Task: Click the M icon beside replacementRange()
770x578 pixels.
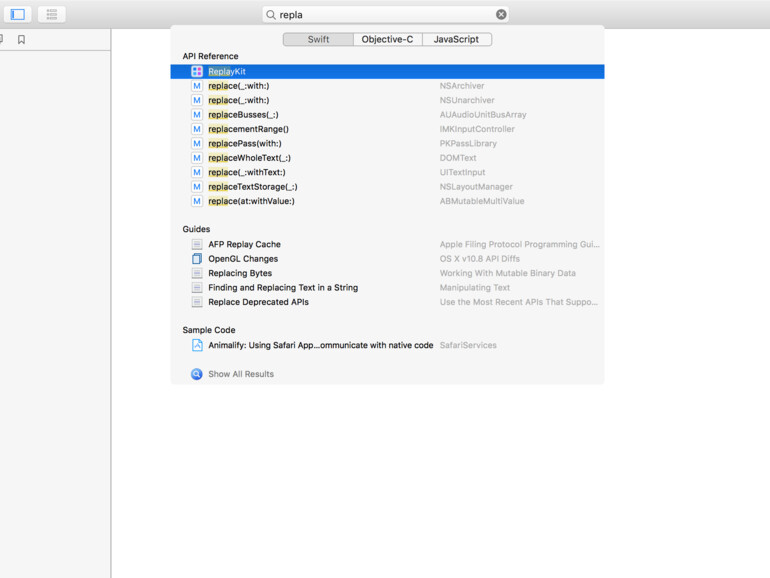Action: click(197, 129)
